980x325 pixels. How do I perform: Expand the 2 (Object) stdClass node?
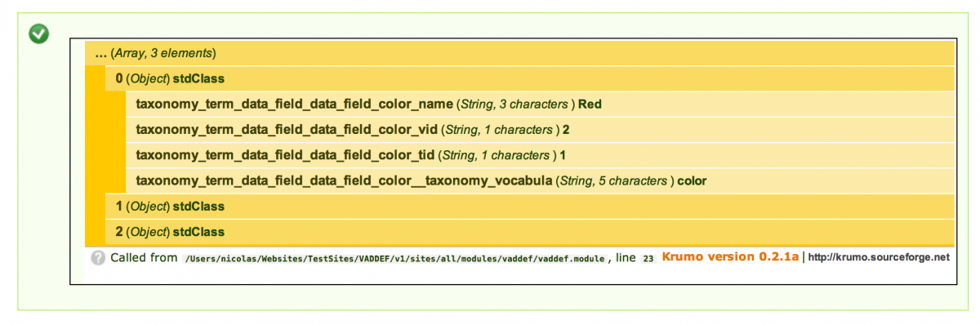[530, 232]
